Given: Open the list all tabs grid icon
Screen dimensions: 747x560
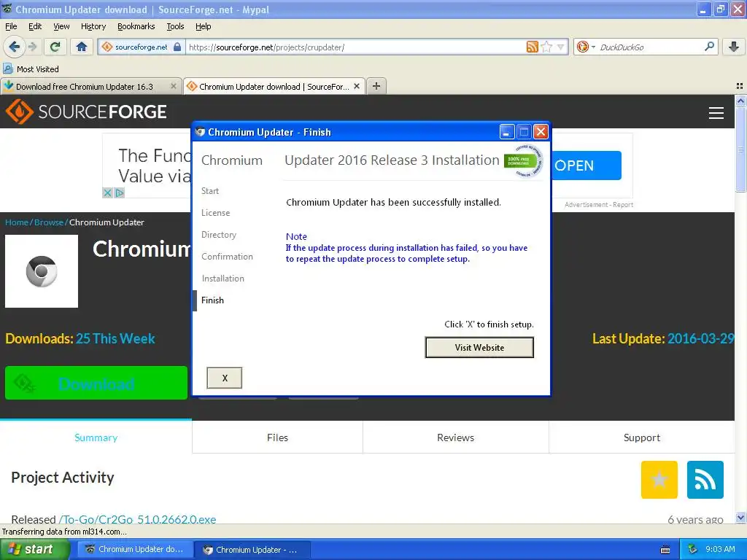Looking at the screenshot, I should [x=740, y=86].
